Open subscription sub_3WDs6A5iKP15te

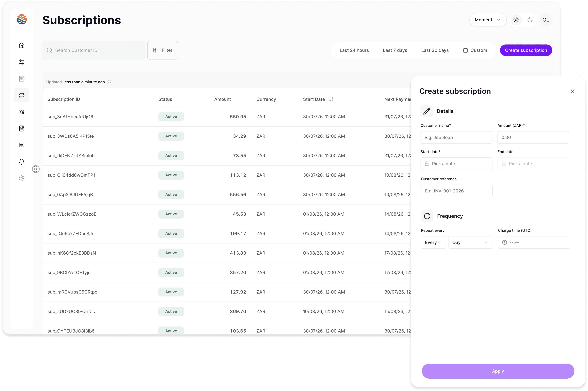click(x=71, y=136)
